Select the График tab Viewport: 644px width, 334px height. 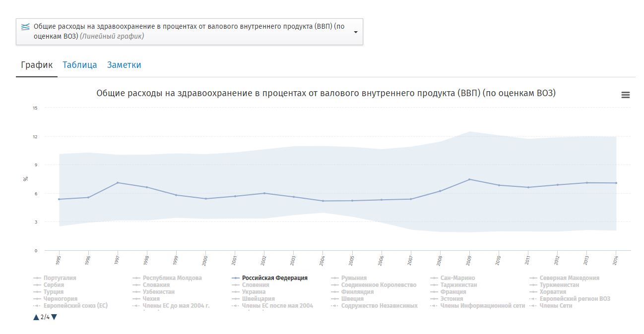[x=37, y=65]
